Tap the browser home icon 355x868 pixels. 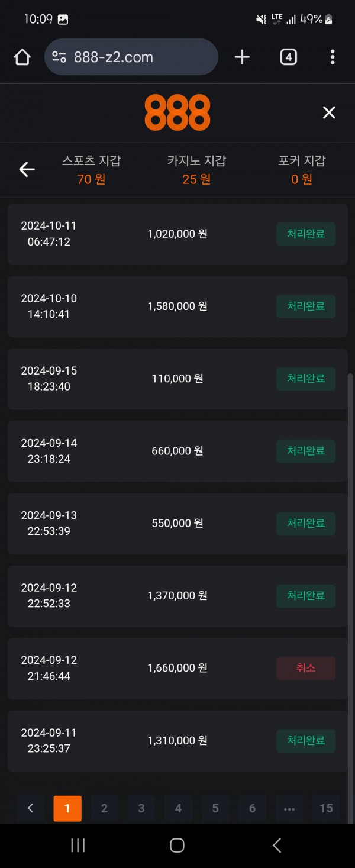click(22, 57)
